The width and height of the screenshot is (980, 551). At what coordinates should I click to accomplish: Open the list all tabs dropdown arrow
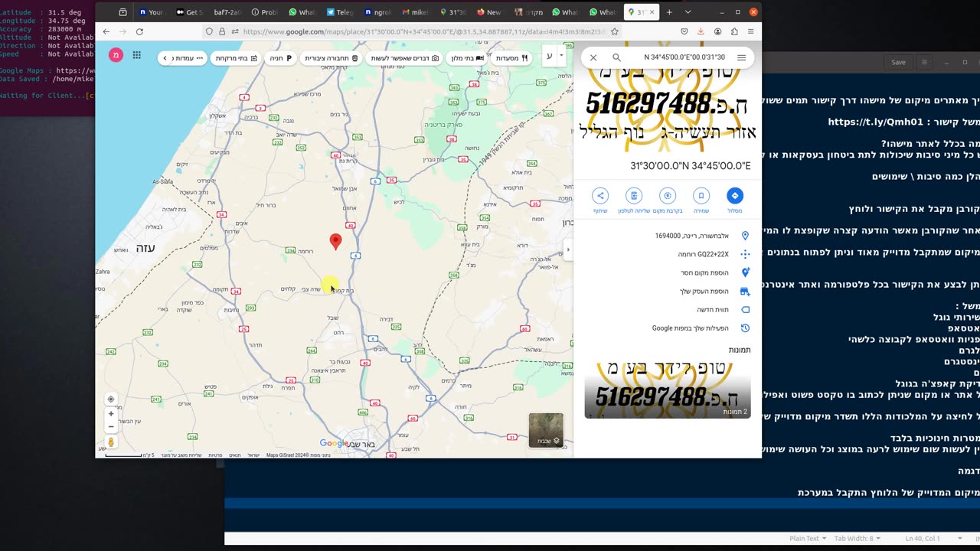pos(688,12)
